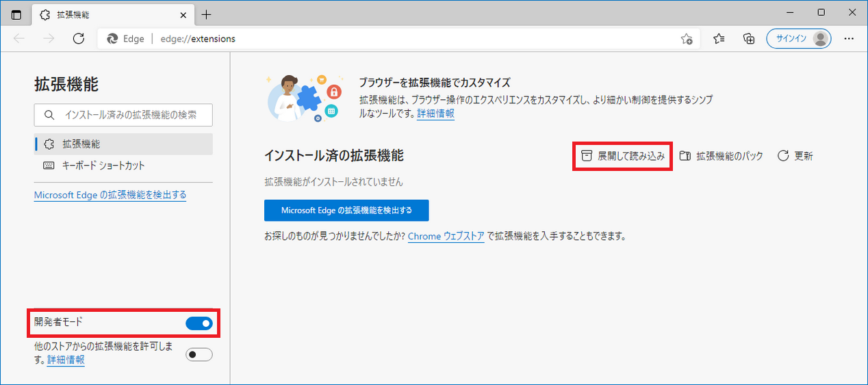Click the edge://extensions address bar URL
The height and width of the screenshot is (385, 868).
(198, 39)
